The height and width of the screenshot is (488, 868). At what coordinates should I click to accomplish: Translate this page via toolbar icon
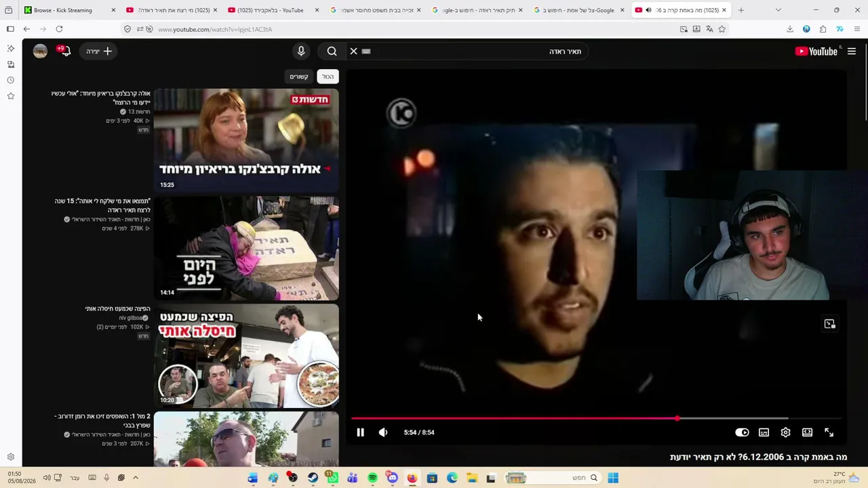click(x=709, y=29)
